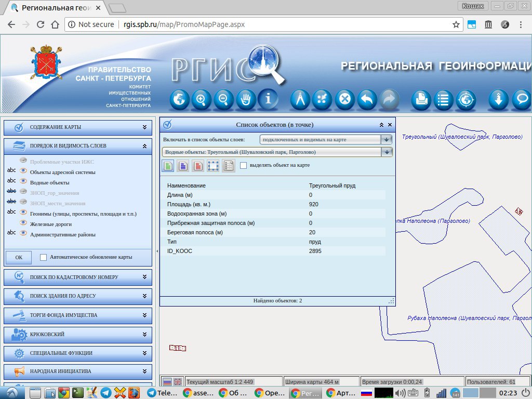Viewport: 532px width, 399px height.
Task: Click the OK button in layers panel
Action: coord(19,258)
